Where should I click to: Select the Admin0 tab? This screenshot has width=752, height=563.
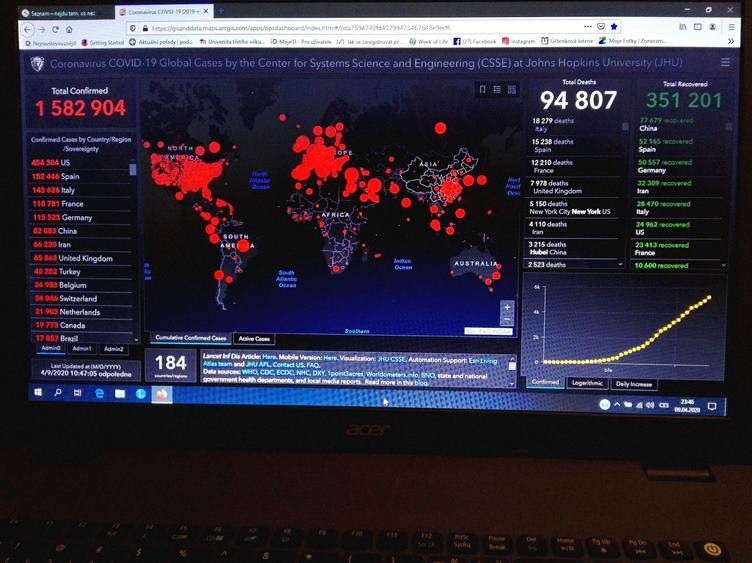click(51, 348)
